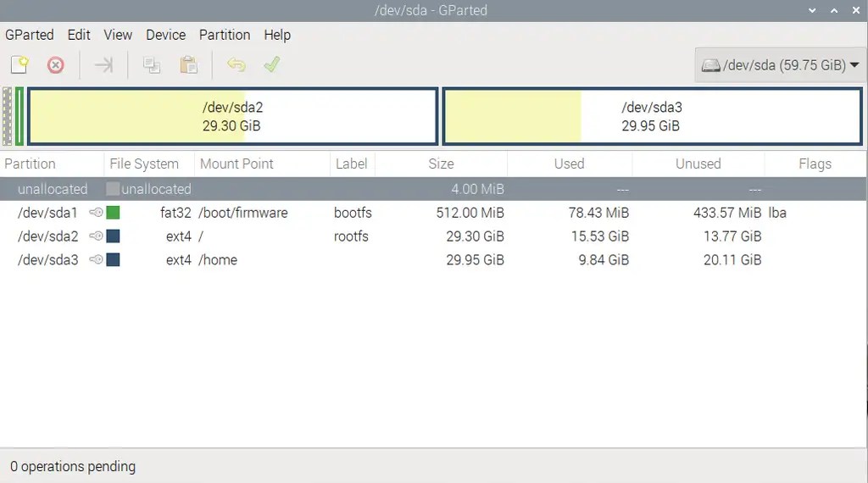Open the Partition menu
Image resolution: width=868 pixels, height=483 pixels.
(225, 35)
